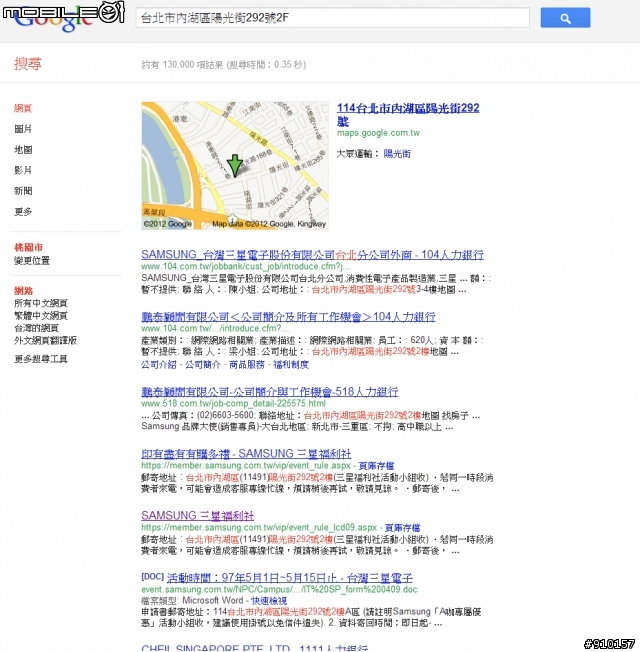Filter by 所有中文網頁
The width and height of the screenshot is (640, 652).
point(41,303)
